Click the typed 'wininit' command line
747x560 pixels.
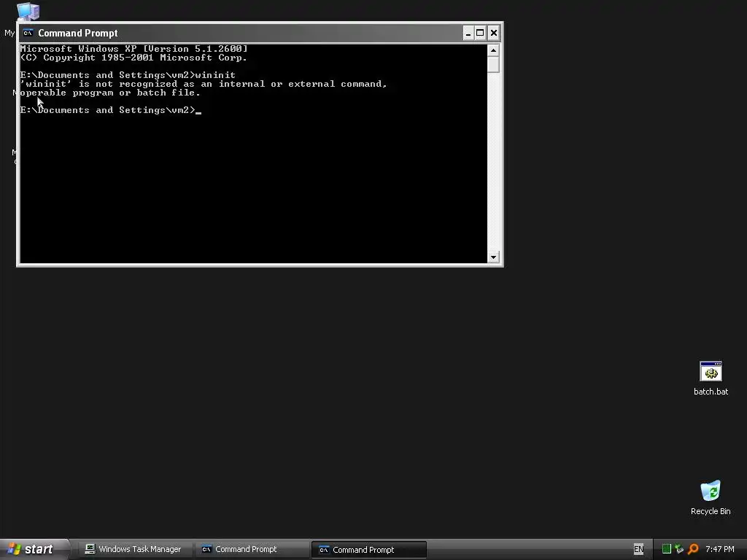[x=128, y=75]
